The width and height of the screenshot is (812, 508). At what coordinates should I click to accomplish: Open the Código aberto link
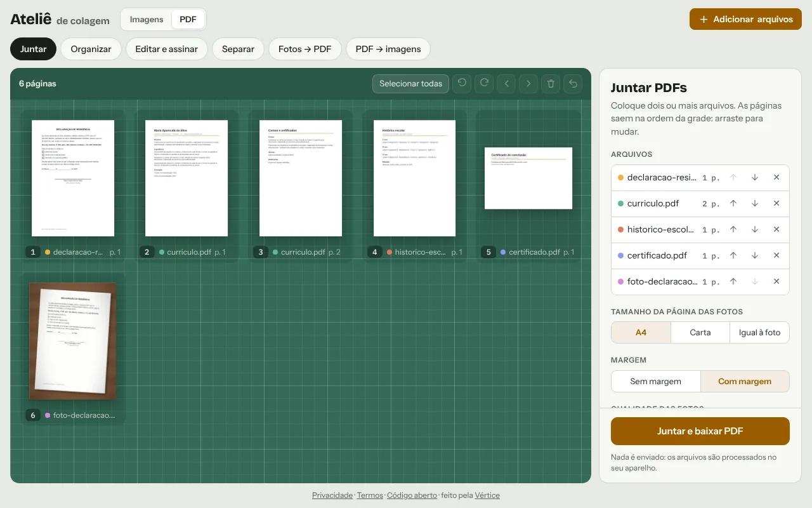pos(412,495)
